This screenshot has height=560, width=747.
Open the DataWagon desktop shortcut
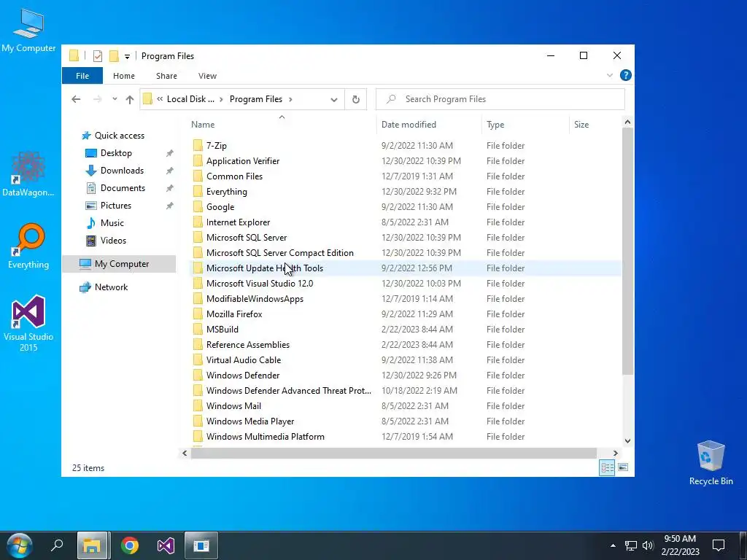28,174
